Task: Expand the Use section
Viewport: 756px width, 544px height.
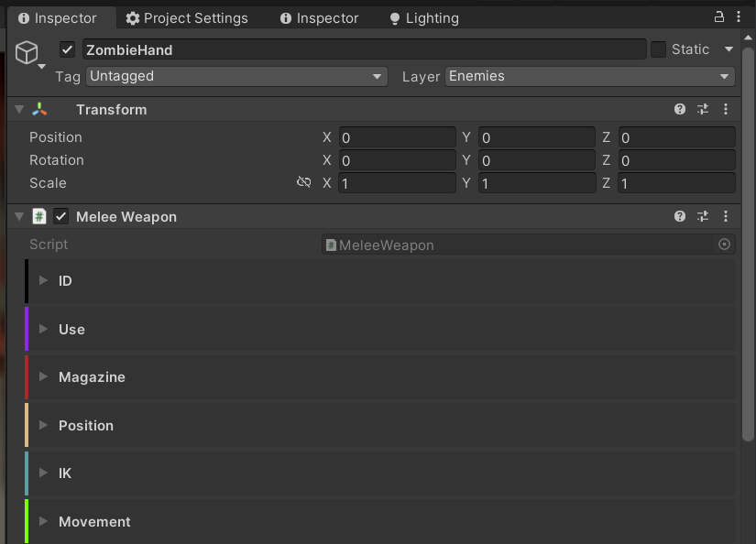Action: point(43,329)
